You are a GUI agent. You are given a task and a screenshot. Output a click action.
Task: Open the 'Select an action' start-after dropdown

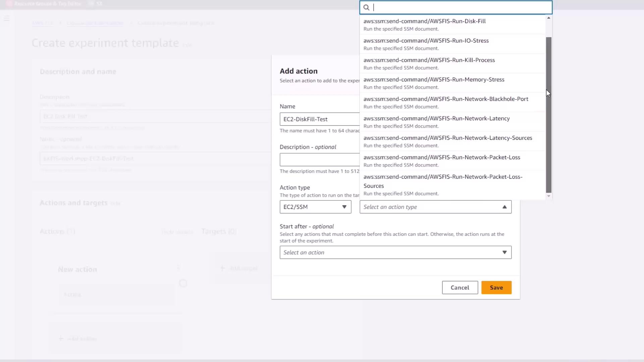395,252
